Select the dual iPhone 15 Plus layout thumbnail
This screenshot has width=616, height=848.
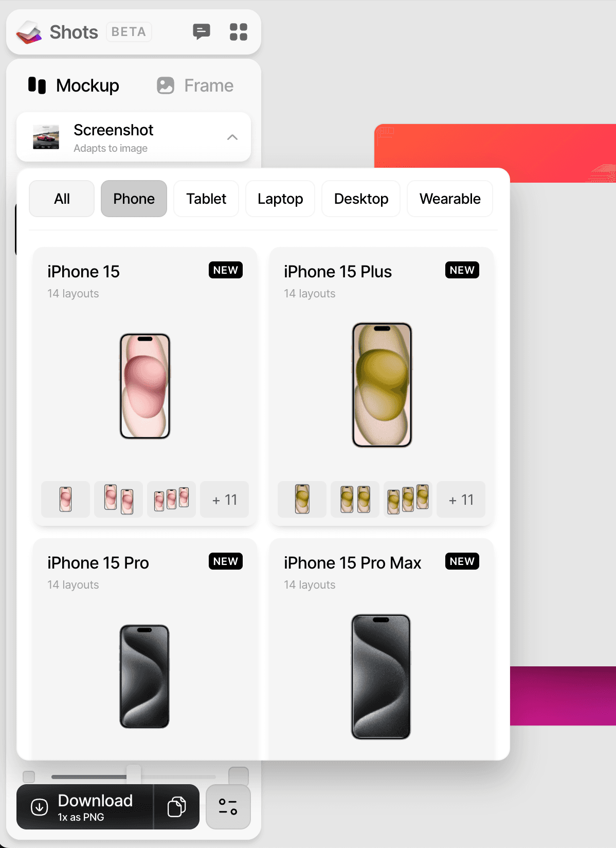[355, 499]
